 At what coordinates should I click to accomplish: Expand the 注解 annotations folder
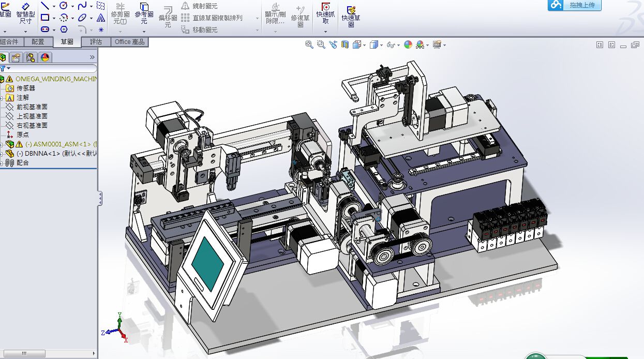[x=2, y=98]
